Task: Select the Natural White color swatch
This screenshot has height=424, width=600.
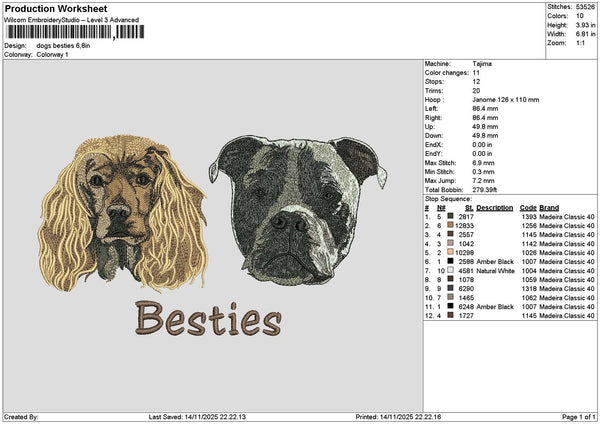Action: point(451,270)
